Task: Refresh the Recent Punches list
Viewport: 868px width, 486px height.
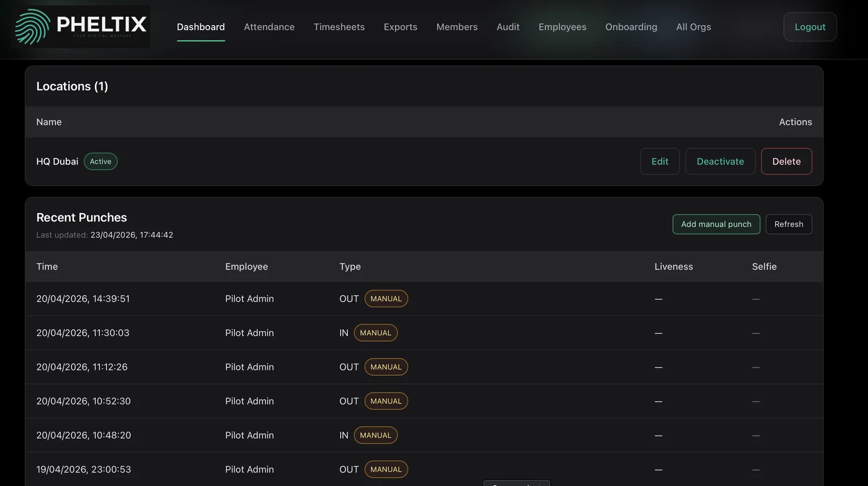Action: 788,225
